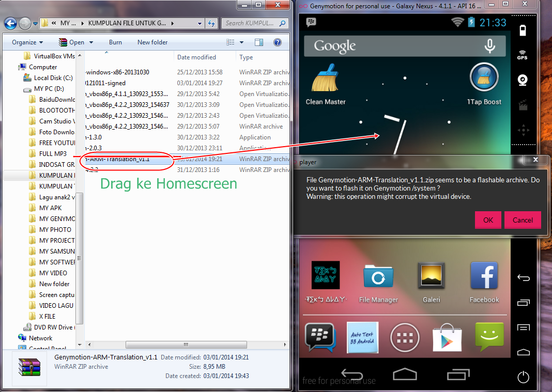
Task: Click OK in the player dialog
Action: click(488, 220)
